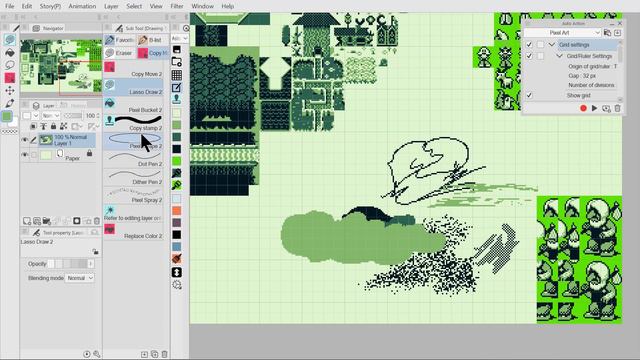The image size is (640, 360).
Task: Open the Sub Tool Drawing panel tab
Action: tap(140, 28)
